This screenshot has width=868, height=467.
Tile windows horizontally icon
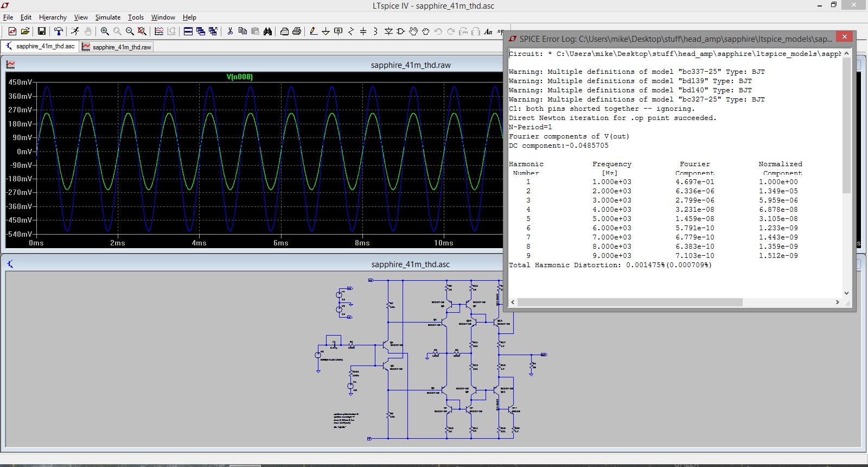188,31
